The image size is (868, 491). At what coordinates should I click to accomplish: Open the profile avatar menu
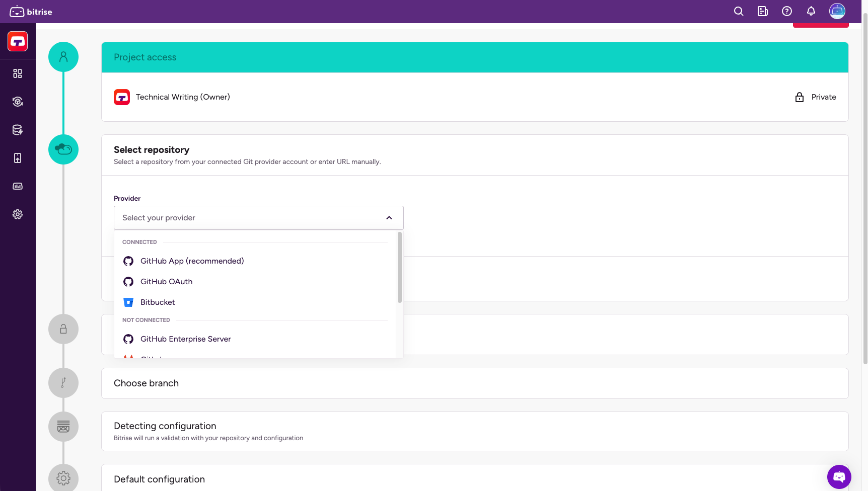[836, 11]
